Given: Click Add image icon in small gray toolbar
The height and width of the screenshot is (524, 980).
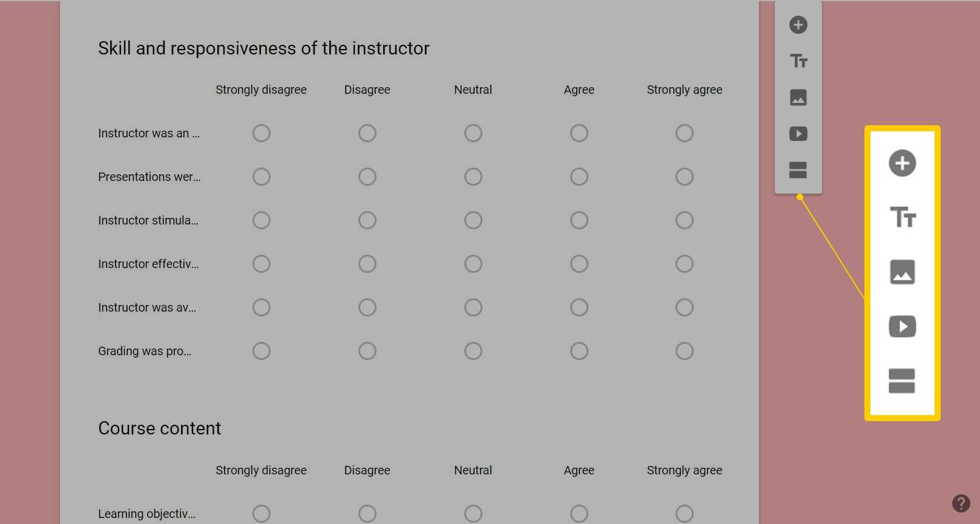Looking at the screenshot, I should click(798, 97).
